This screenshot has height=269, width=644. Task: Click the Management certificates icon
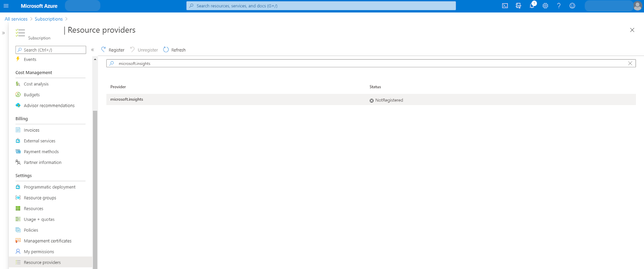click(18, 240)
